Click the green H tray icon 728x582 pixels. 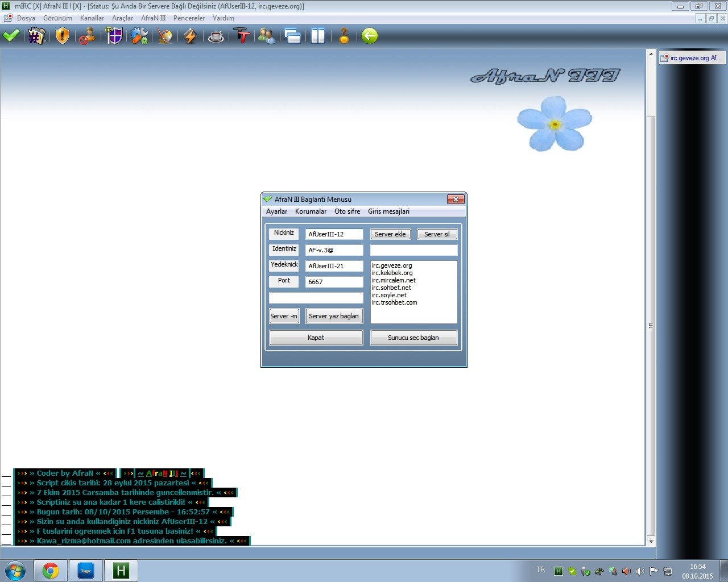click(559, 571)
